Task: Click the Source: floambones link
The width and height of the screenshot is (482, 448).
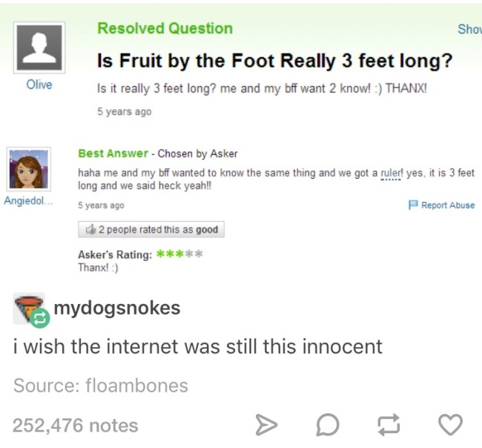Action: pos(101,386)
